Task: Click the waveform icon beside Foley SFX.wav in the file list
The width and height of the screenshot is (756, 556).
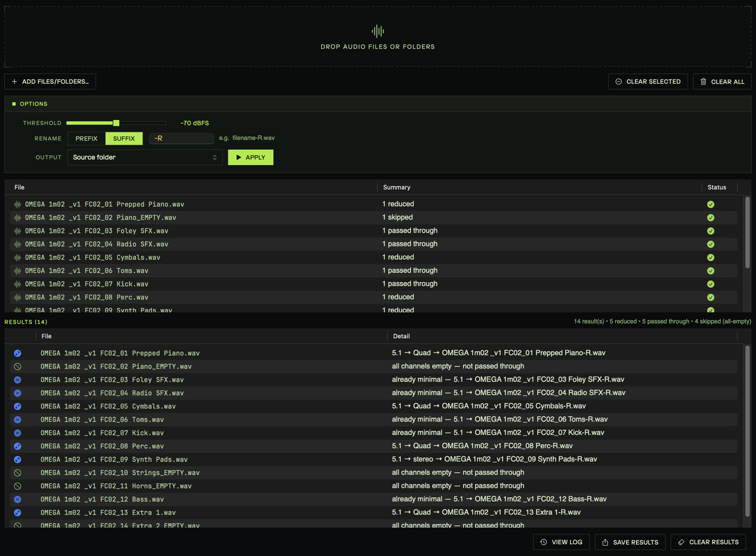Action: click(x=18, y=231)
